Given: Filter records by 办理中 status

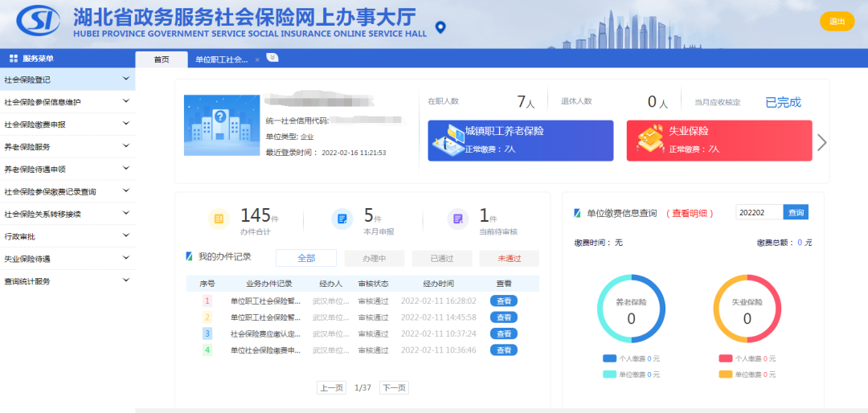Looking at the screenshot, I should (x=375, y=258).
